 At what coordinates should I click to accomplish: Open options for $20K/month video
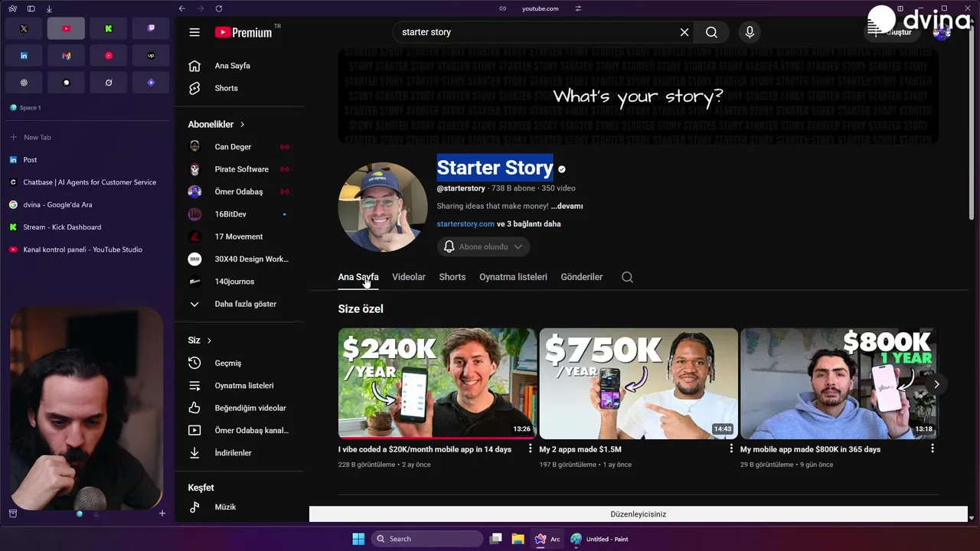530,448
